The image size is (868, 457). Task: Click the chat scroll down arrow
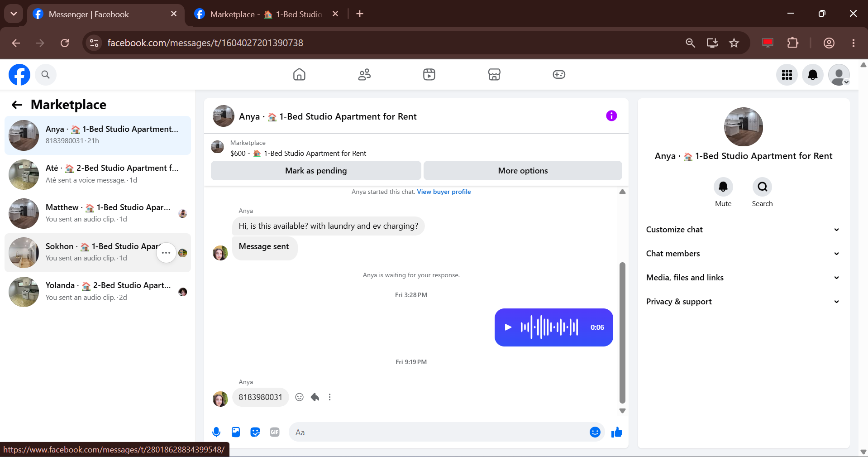tap(622, 411)
